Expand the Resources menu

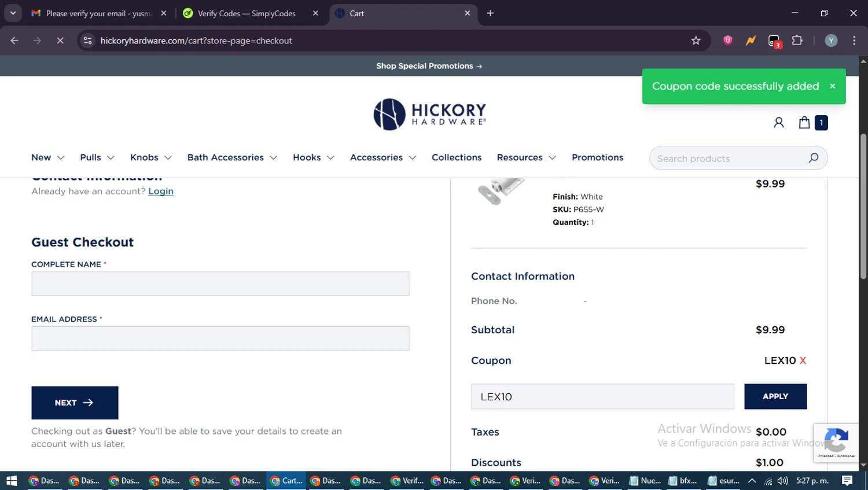click(527, 157)
